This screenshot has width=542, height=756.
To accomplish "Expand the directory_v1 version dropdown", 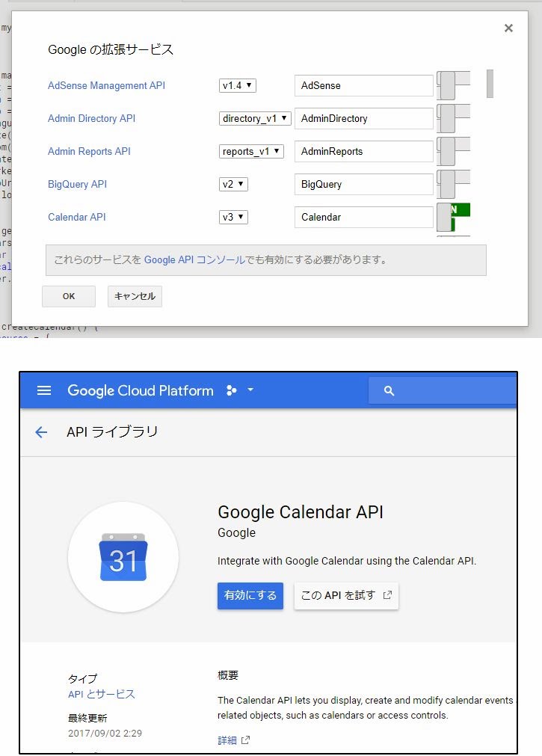I will (254, 118).
